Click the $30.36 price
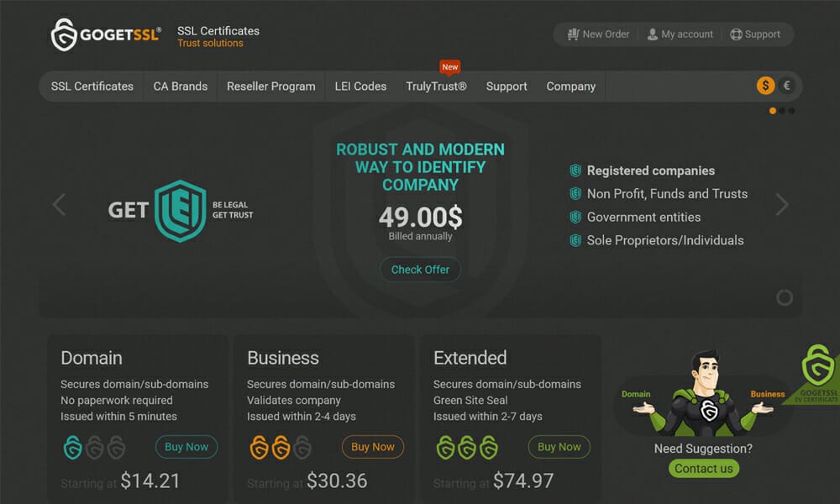The image size is (840, 504). click(337, 481)
